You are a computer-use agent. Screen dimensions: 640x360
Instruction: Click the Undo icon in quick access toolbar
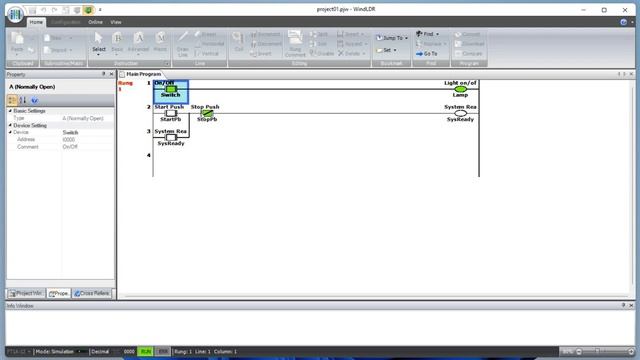[x=44, y=10]
